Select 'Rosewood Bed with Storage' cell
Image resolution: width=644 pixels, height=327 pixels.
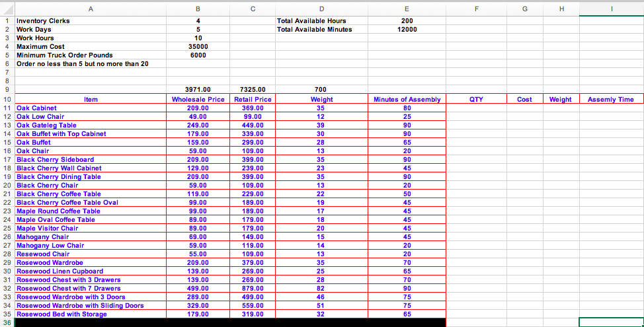click(91, 314)
